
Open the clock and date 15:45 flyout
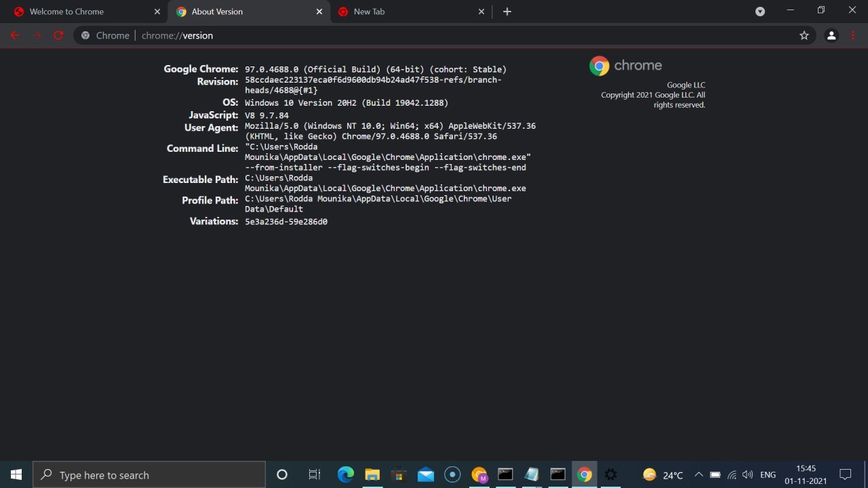pos(806,474)
